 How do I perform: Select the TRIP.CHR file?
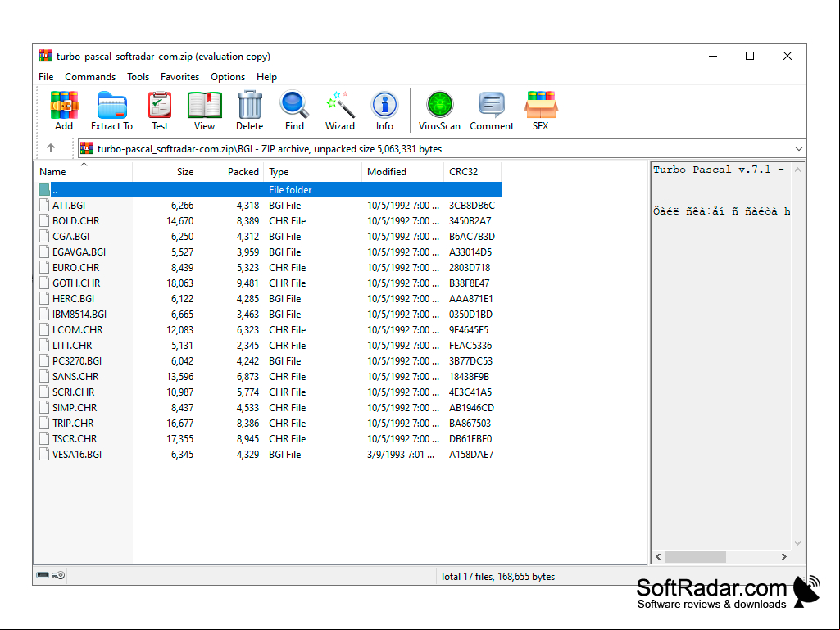pos(270,423)
